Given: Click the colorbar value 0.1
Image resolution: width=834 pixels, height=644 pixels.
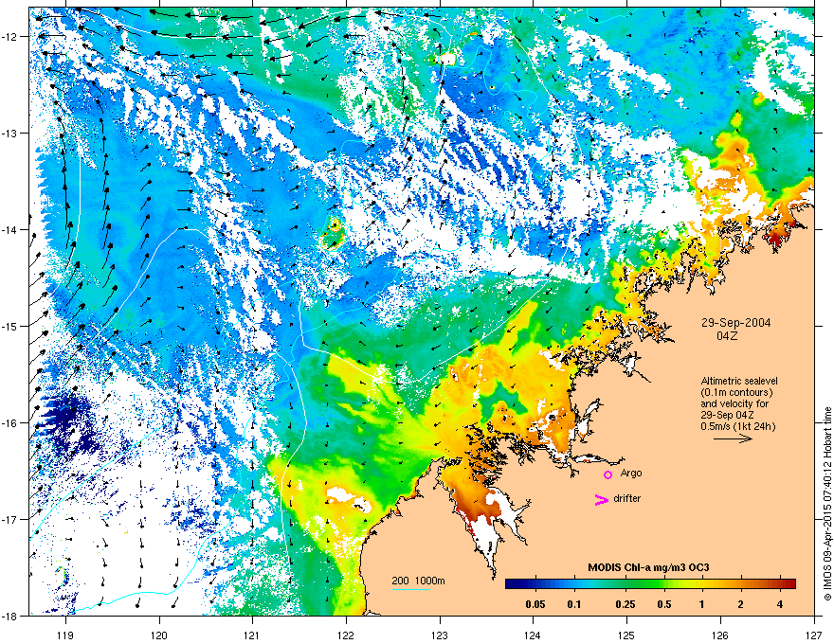Looking at the screenshot, I should 574,604.
